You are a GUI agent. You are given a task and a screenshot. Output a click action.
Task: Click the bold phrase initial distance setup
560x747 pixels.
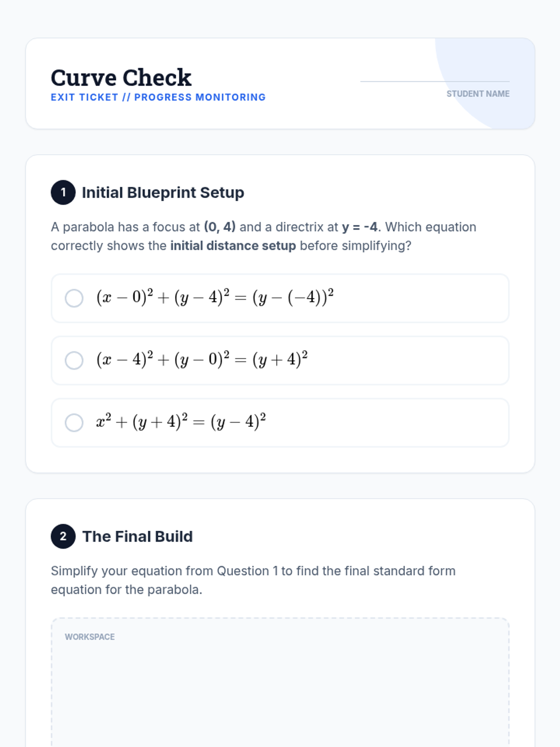233,246
